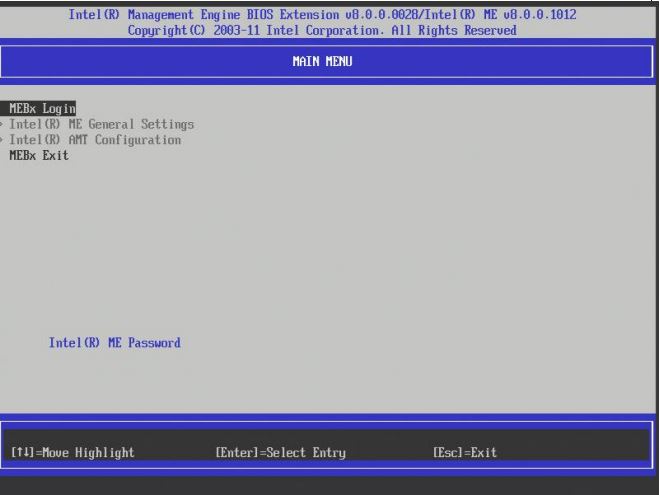This screenshot has width=660, height=495.
Task: Click the arrow beside ME General Settings
Action: [x=2, y=125]
